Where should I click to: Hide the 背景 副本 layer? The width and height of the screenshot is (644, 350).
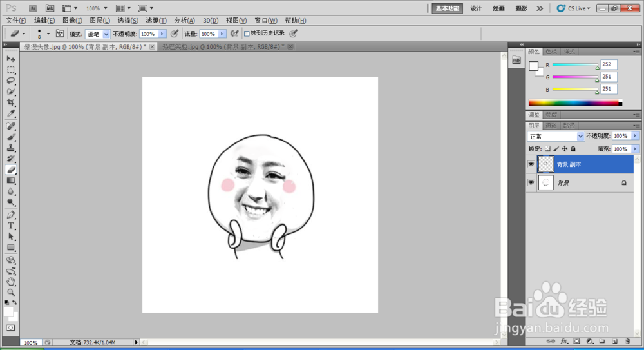(531, 164)
